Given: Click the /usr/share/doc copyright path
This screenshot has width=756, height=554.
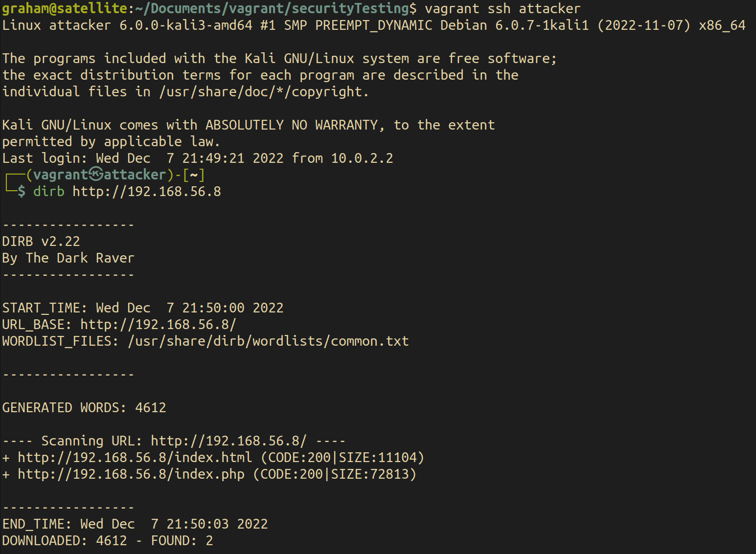Looking at the screenshot, I should [264, 92].
